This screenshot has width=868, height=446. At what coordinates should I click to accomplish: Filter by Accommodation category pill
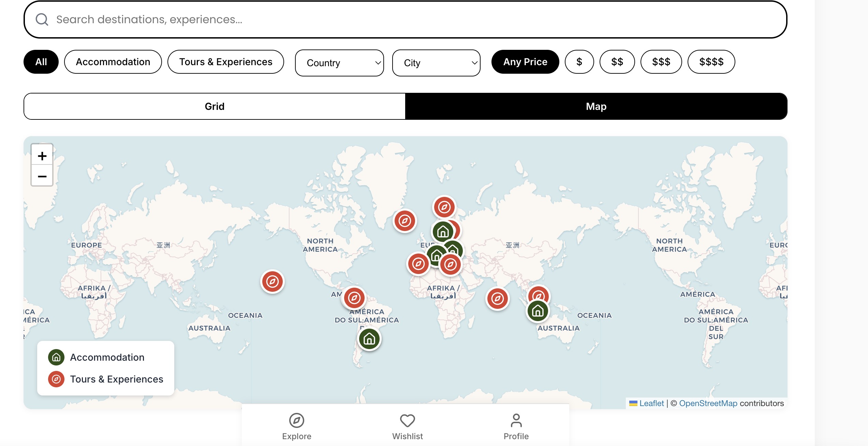[x=113, y=62]
